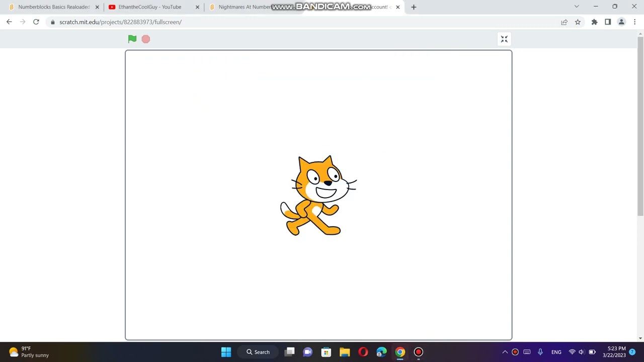The width and height of the screenshot is (644, 362).
Task: Change input language from ENG
Action: tap(556, 352)
